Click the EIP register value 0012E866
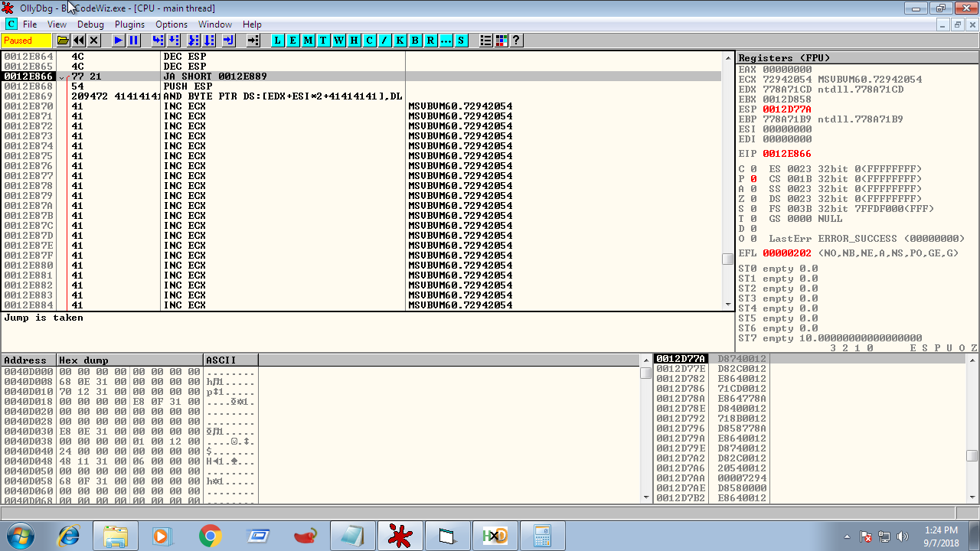 pos(787,154)
